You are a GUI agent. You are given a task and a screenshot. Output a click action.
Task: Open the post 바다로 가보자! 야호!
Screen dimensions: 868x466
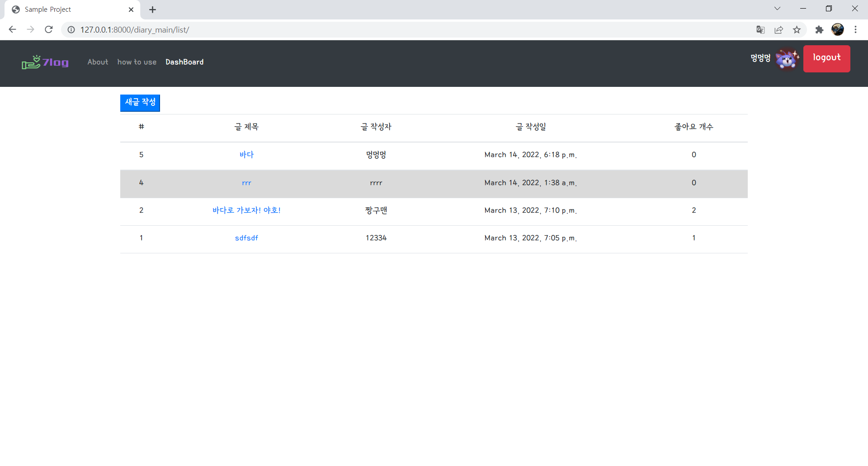(x=246, y=210)
